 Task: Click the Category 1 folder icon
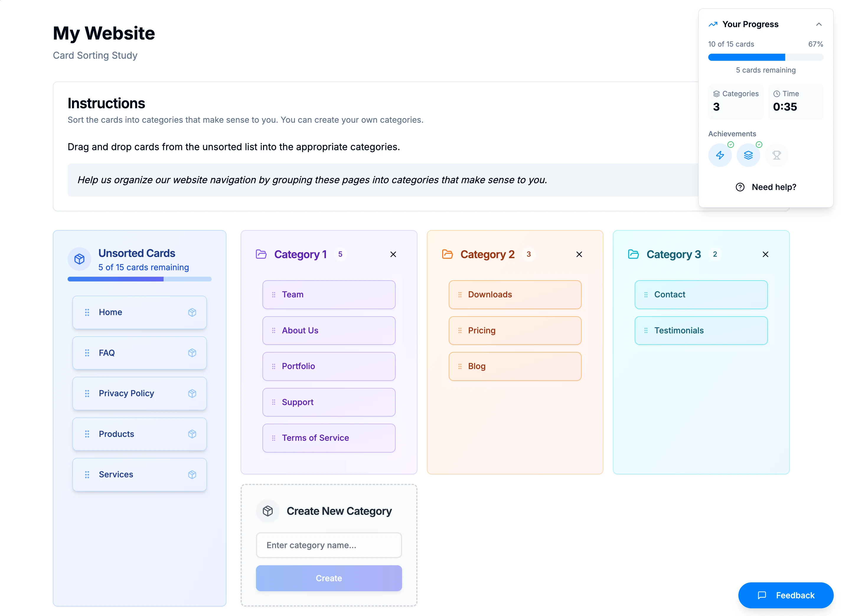tap(261, 254)
